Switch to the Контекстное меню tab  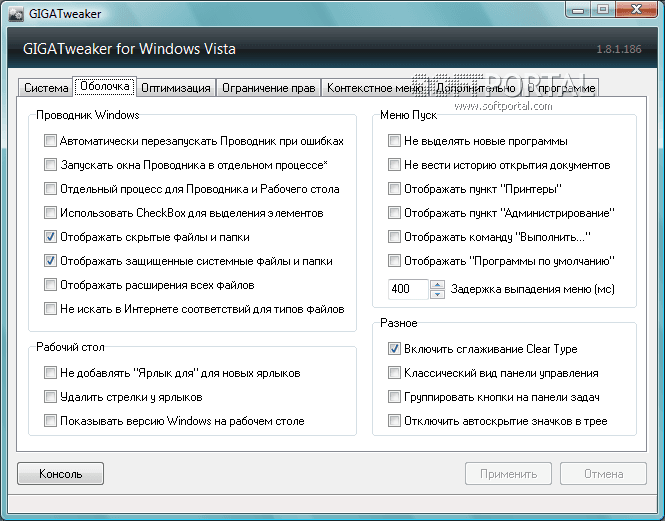375,87
